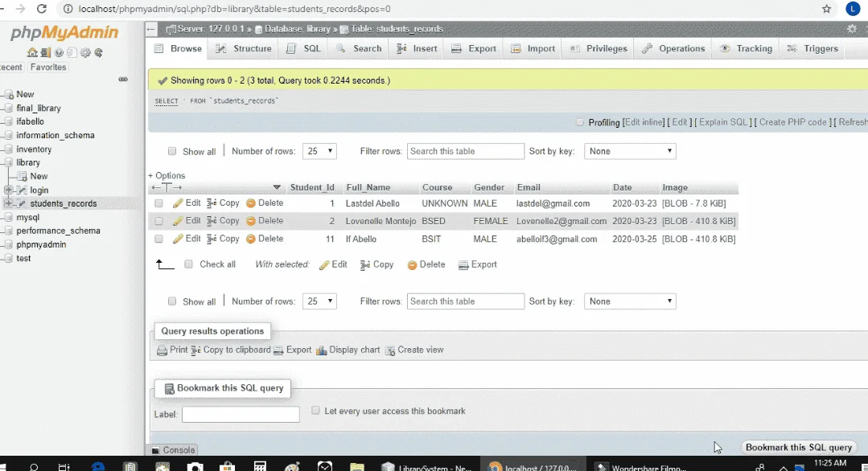868x471 pixels.
Task: Open the Operations tab
Action: tap(673, 49)
